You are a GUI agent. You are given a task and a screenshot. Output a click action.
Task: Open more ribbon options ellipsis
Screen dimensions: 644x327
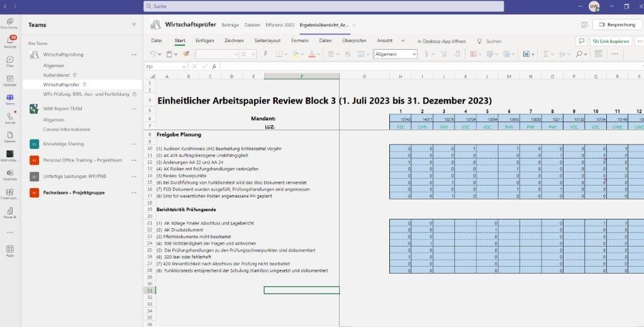coord(614,54)
